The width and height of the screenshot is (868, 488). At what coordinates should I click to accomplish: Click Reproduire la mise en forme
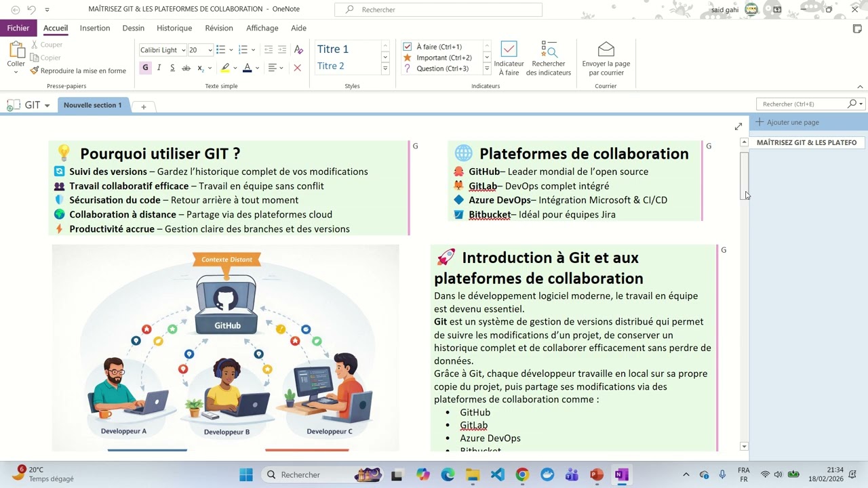coord(79,70)
